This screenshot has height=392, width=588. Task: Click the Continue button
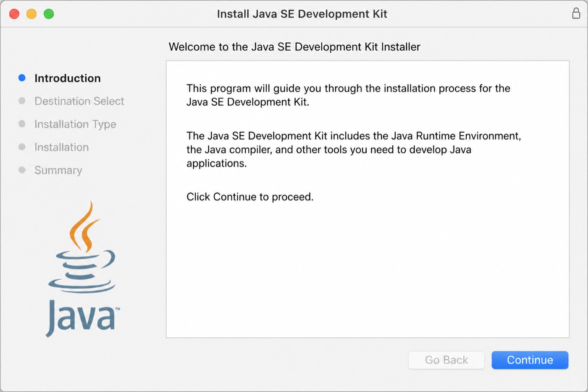pos(530,360)
